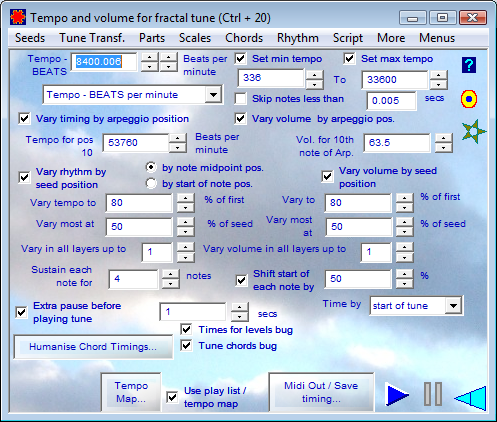Click Tempo for pos 10 field 53760
The image size is (497, 422).
point(135,143)
